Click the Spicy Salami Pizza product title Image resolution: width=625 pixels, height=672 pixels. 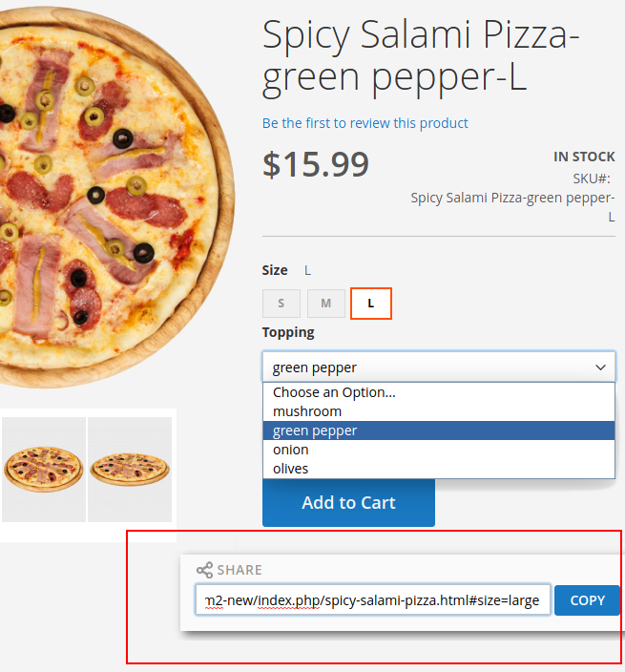coord(420,55)
